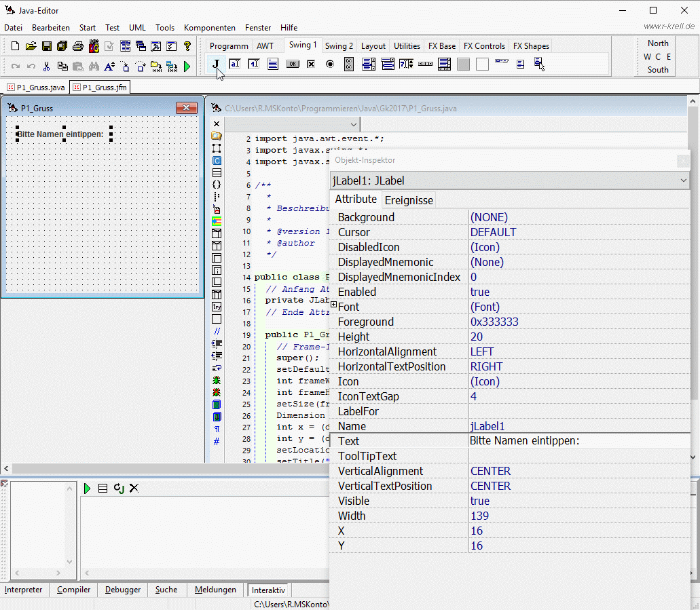This screenshot has height=610, width=700.
Task: Select the JTextField component icon
Action: tap(235, 64)
